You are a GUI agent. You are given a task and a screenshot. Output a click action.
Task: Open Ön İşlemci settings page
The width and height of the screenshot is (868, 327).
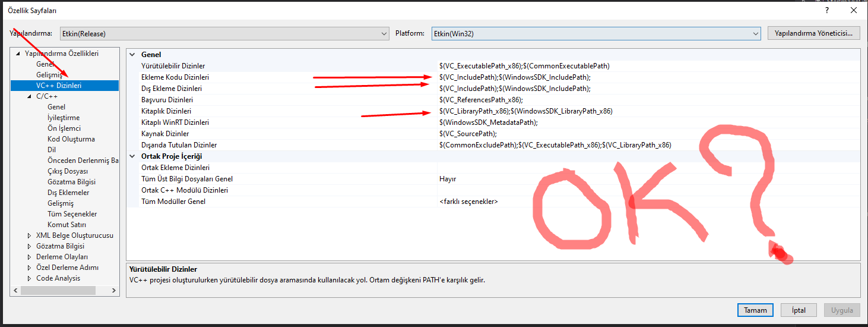pos(64,128)
